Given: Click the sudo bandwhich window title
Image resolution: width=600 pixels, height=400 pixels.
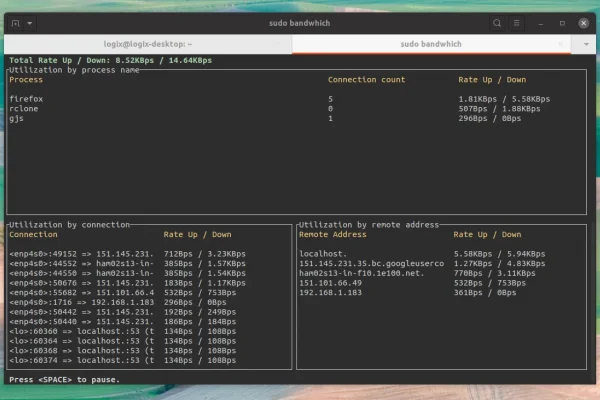Looking at the screenshot, I should point(299,23).
